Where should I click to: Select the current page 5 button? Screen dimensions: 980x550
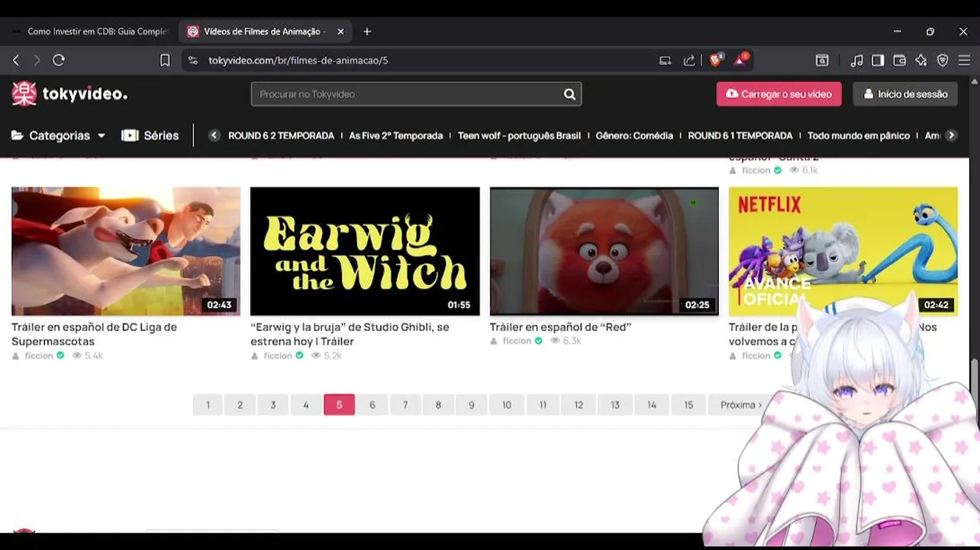pos(339,405)
